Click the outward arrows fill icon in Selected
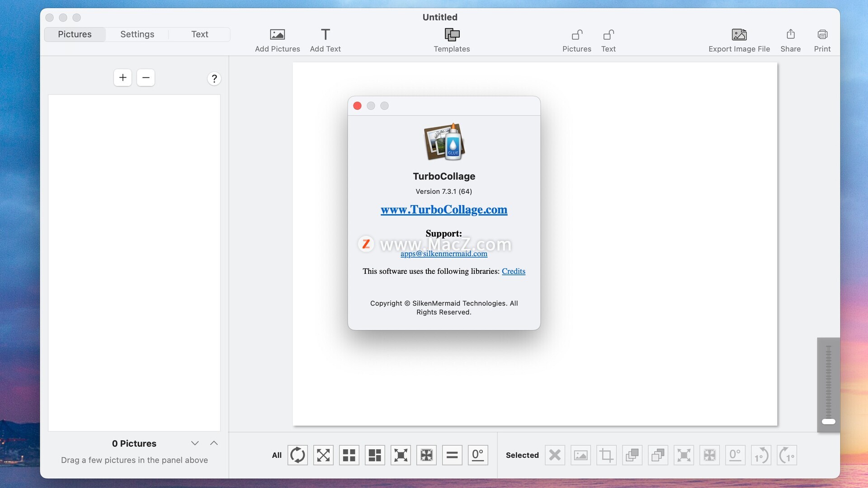The height and width of the screenshot is (488, 868). click(684, 455)
